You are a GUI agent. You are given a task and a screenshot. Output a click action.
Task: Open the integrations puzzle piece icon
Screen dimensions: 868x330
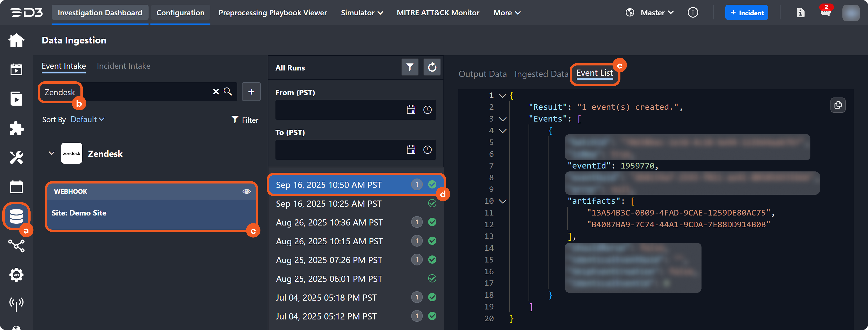coord(16,128)
